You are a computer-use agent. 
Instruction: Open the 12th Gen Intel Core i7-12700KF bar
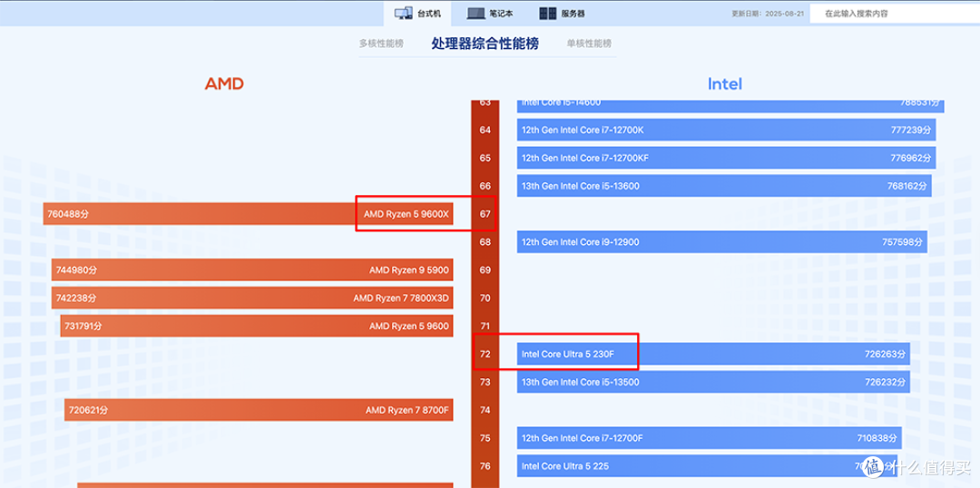[726, 158]
